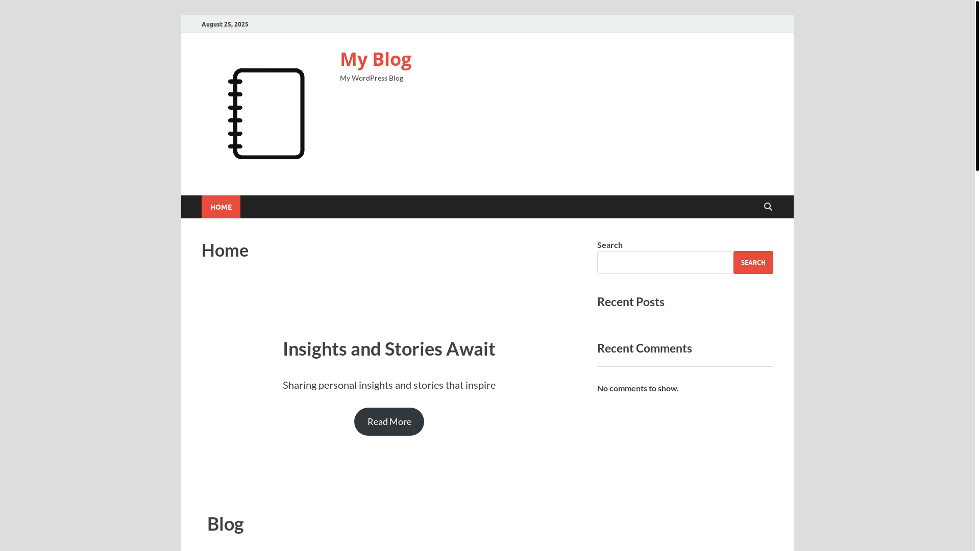Click the No comments to show text
The width and height of the screenshot is (980, 551).
tap(638, 388)
